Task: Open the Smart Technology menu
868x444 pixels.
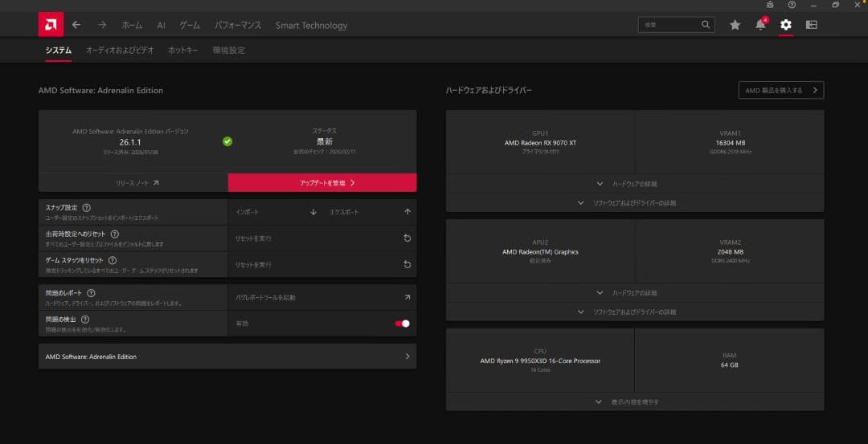Action: pos(312,26)
